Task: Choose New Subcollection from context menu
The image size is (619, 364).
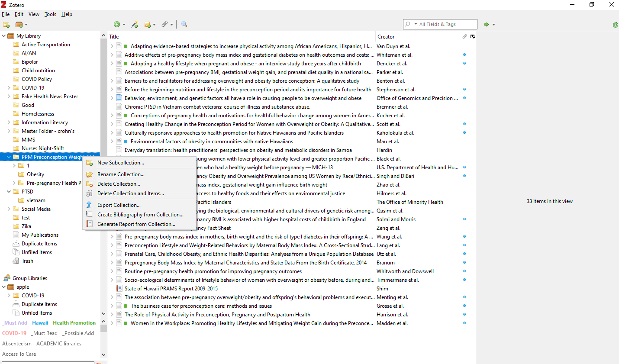Action: coord(140,163)
